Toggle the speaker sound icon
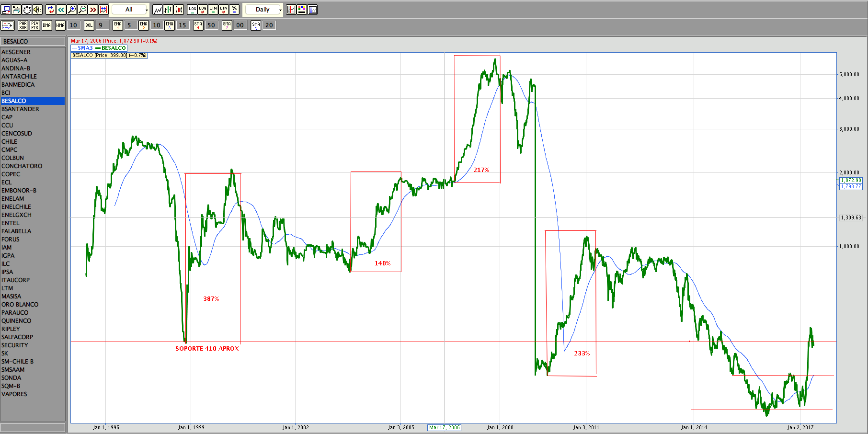868x434 pixels. point(37,10)
